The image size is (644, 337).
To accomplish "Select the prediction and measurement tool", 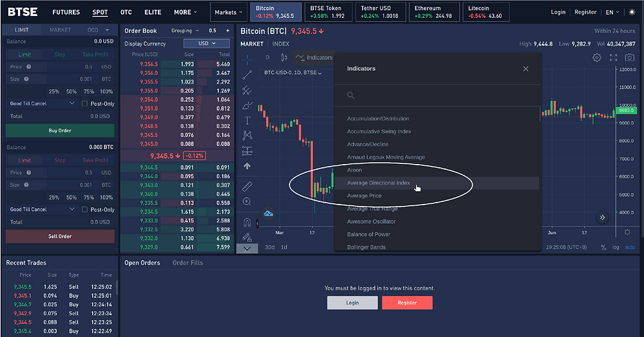I will [x=247, y=151].
